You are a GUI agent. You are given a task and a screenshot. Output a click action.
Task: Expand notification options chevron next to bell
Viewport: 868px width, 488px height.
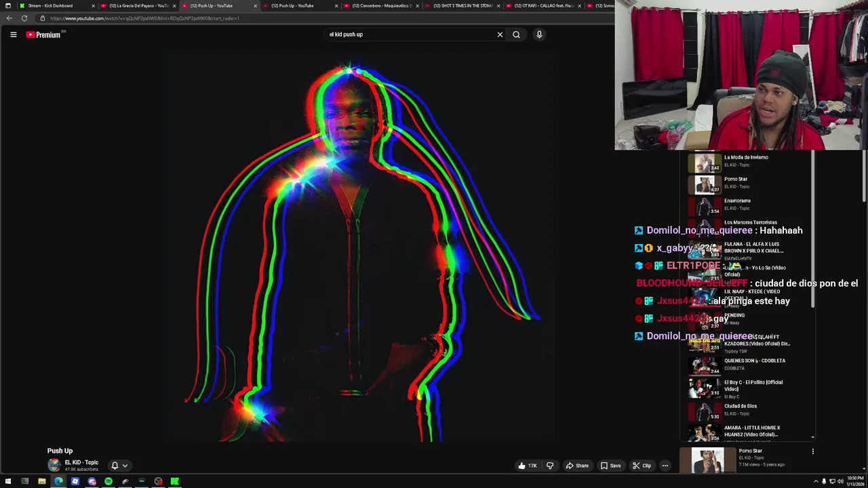pyautogui.click(x=125, y=466)
